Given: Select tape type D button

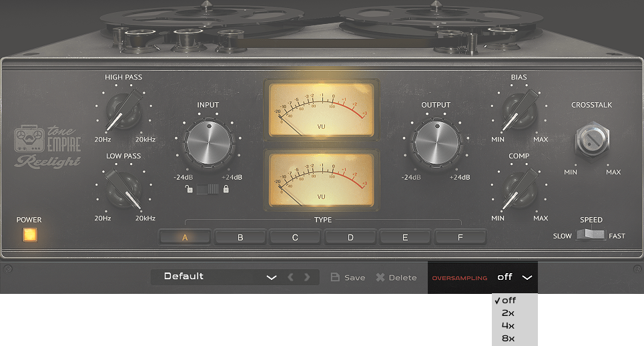Looking at the screenshot, I should (350, 236).
